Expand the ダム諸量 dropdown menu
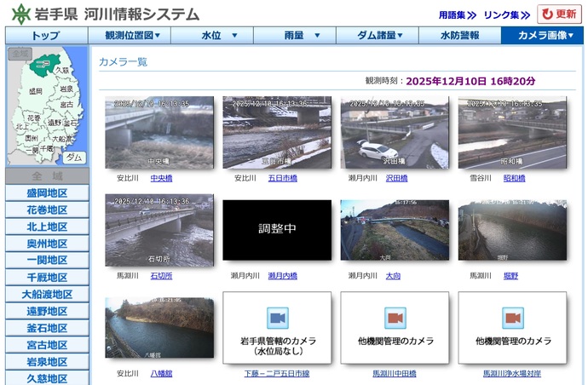Image resolution: width=588 pixels, height=385 pixels. (378, 35)
